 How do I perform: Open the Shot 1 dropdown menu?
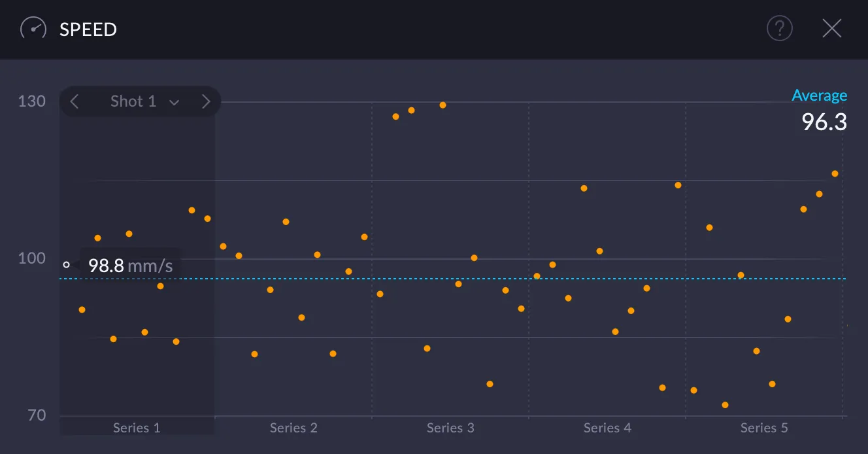point(174,101)
